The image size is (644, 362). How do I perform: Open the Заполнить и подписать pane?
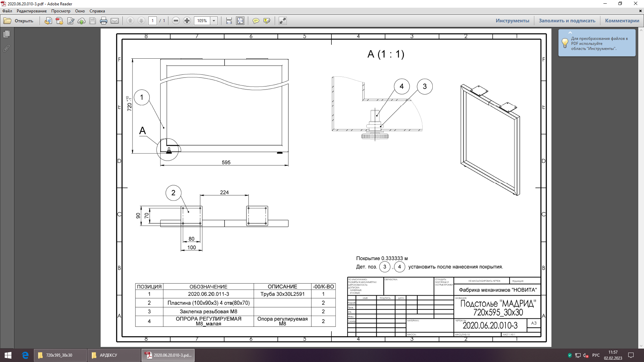(567, 21)
